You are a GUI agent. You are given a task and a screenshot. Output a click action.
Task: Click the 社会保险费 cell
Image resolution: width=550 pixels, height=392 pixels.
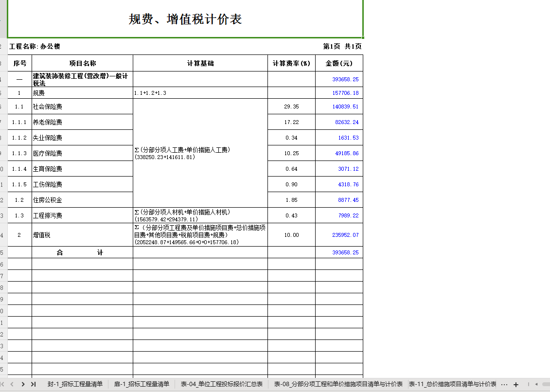coord(83,107)
